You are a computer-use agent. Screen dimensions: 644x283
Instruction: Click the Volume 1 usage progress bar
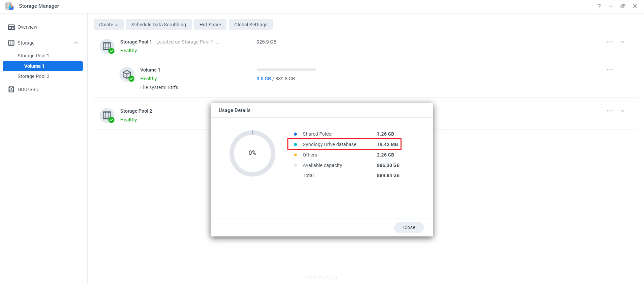(x=286, y=70)
